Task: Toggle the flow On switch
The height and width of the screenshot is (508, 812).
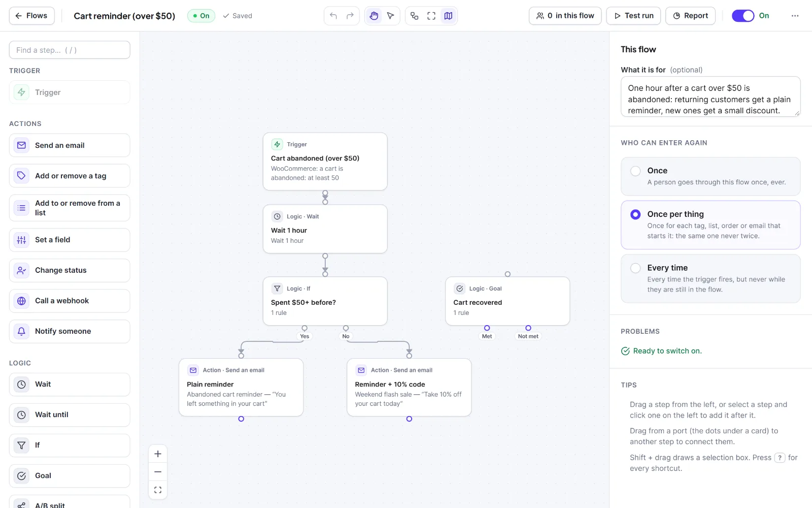Action: 743,16
